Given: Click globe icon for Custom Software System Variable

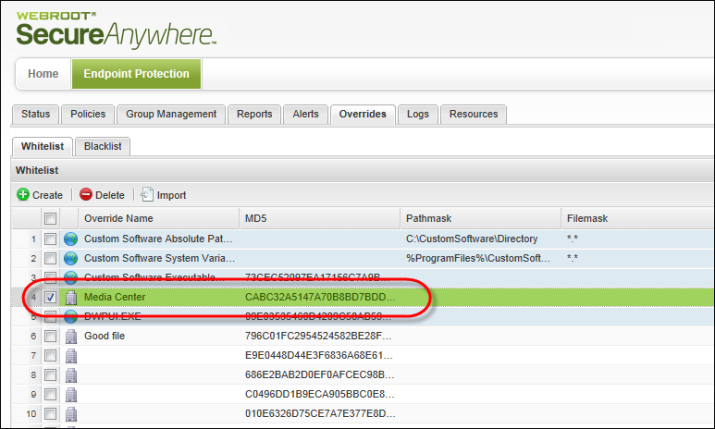Looking at the screenshot, I should [x=71, y=258].
